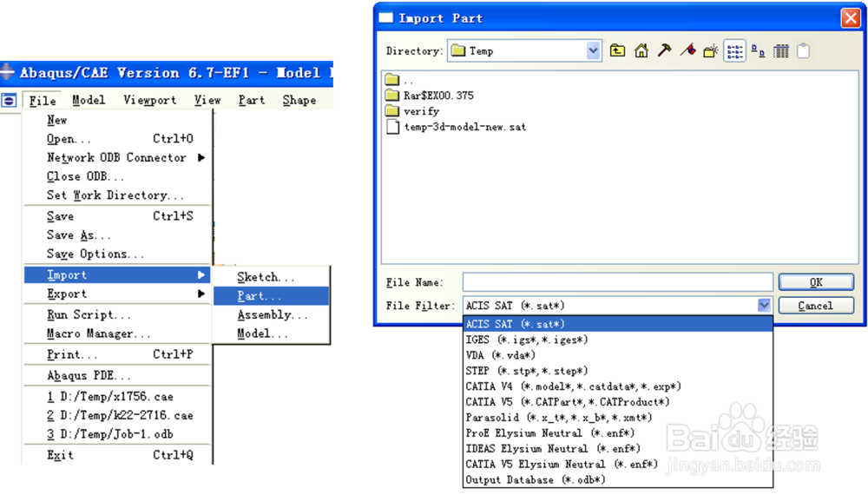
Task: Select Set Work Directory... item
Action: tap(117, 195)
